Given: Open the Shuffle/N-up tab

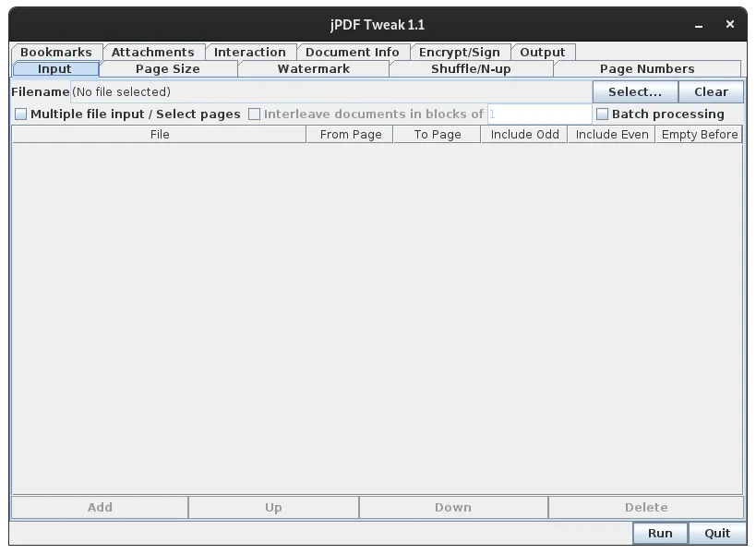Looking at the screenshot, I should (x=471, y=69).
